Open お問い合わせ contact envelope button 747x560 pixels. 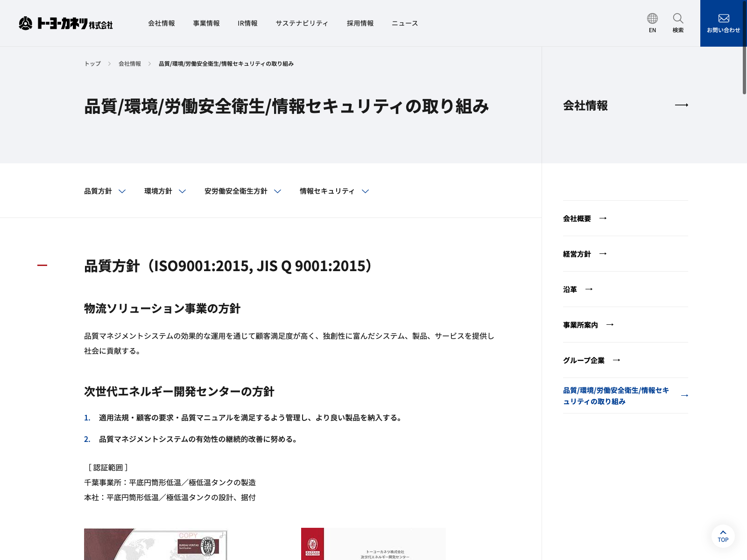click(723, 23)
